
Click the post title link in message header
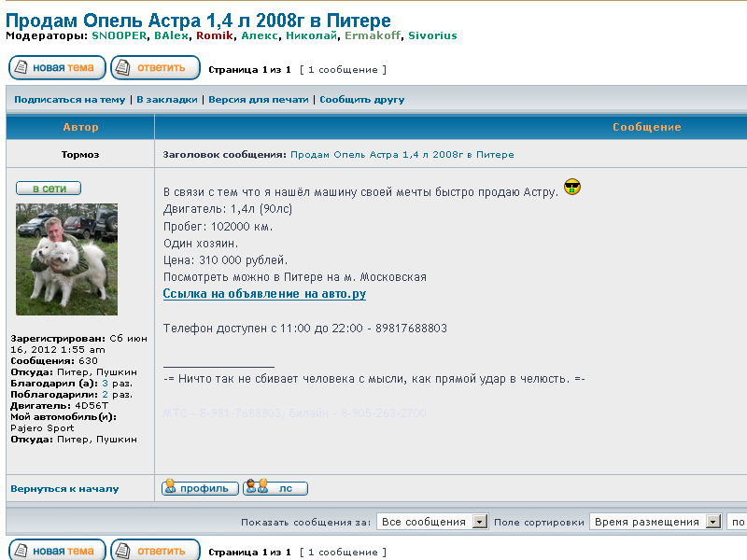coord(402,154)
